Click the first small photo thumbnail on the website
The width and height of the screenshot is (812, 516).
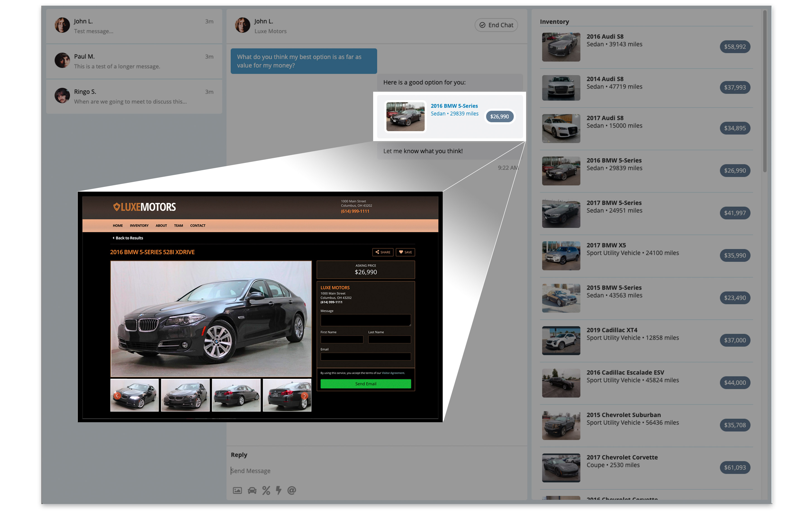pyautogui.click(x=135, y=395)
